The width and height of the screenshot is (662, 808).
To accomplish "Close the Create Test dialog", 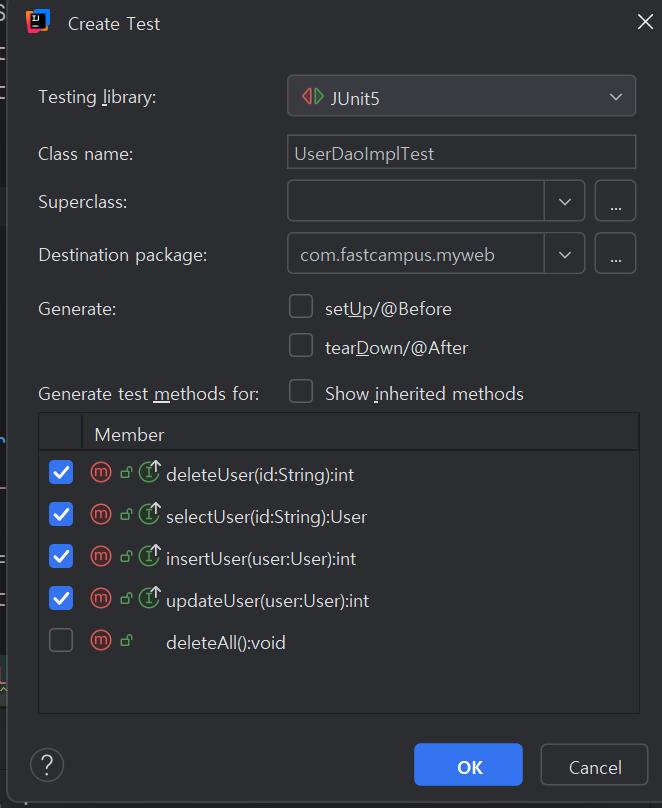I will [645, 22].
